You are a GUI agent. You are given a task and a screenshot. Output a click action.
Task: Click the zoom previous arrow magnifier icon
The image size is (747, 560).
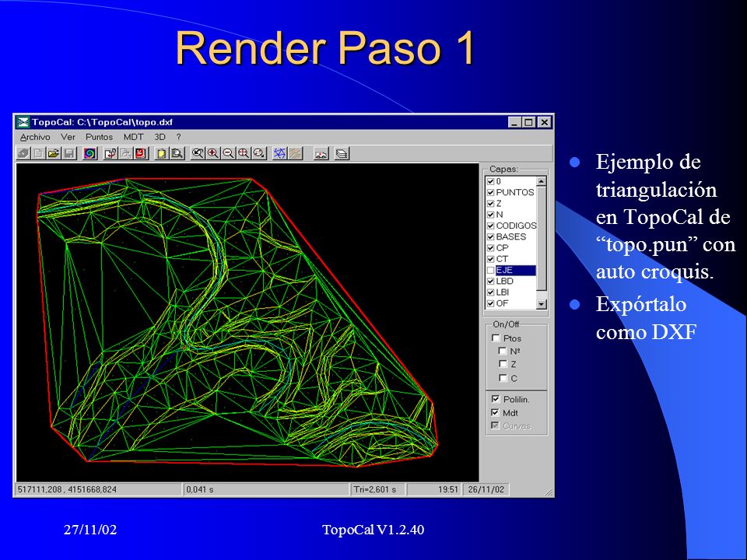click(198, 153)
